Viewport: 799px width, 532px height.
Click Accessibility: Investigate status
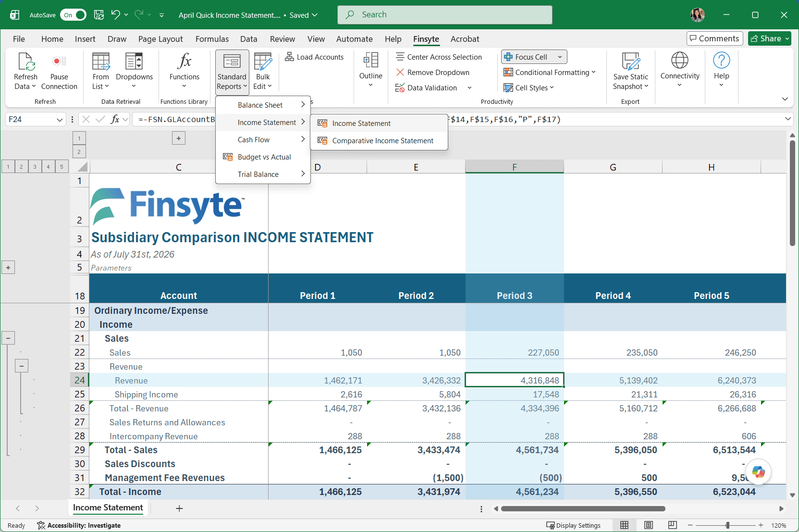[79, 525]
